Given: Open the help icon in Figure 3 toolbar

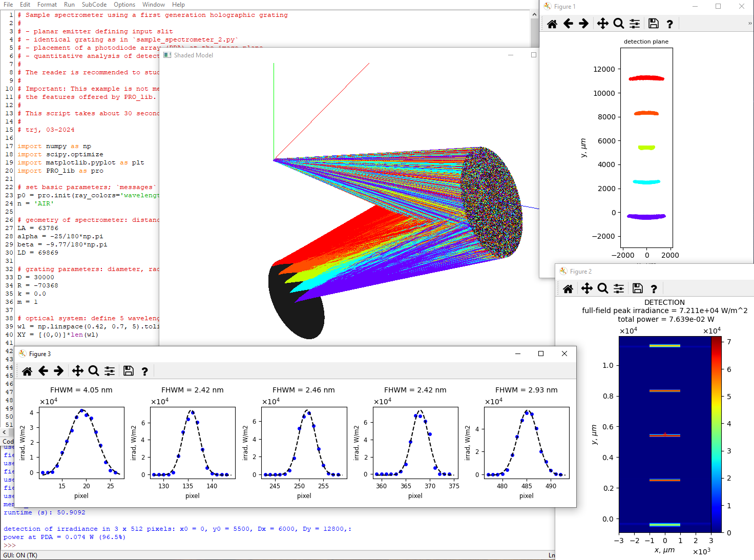Looking at the screenshot, I should pyautogui.click(x=144, y=371).
